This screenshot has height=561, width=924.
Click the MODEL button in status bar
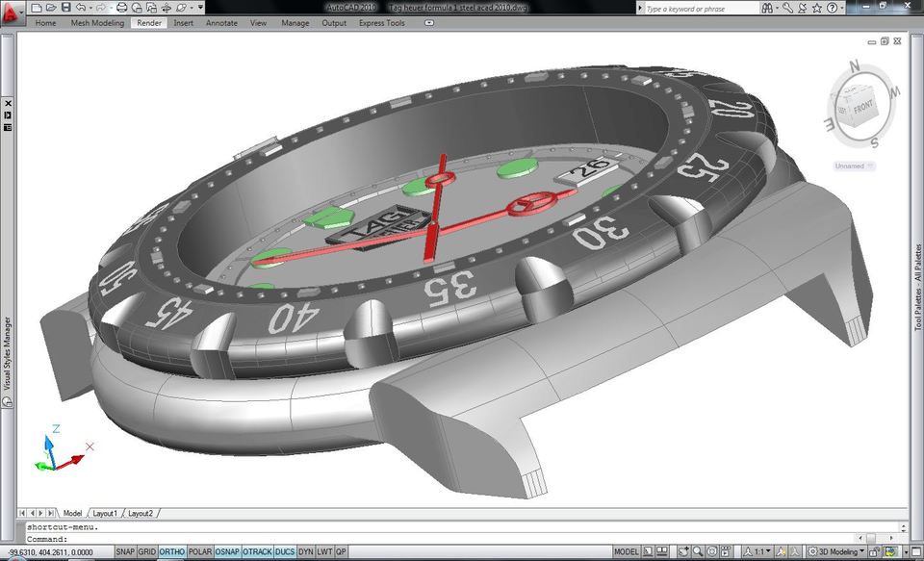[627, 550]
